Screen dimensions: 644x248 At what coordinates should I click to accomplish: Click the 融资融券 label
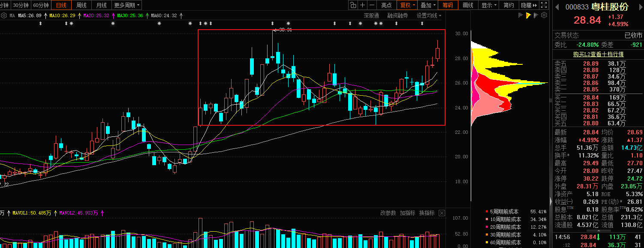pyautogui.click(x=397, y=15)
